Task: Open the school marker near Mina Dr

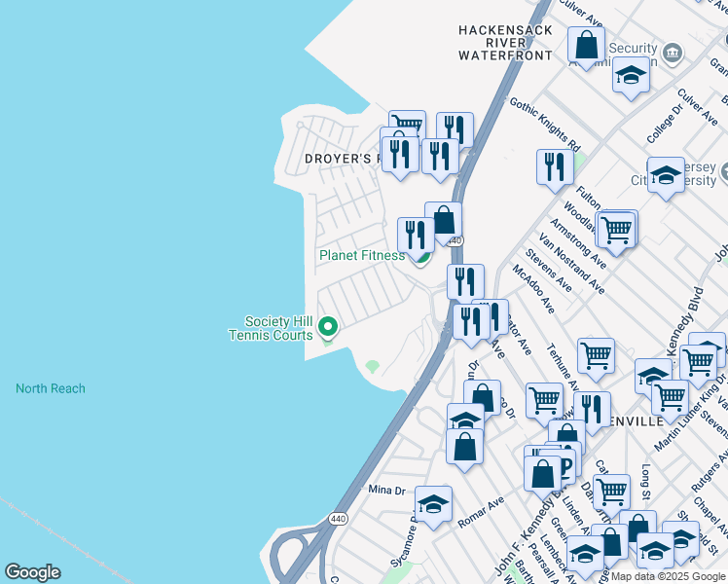Action: click(433, 505)
